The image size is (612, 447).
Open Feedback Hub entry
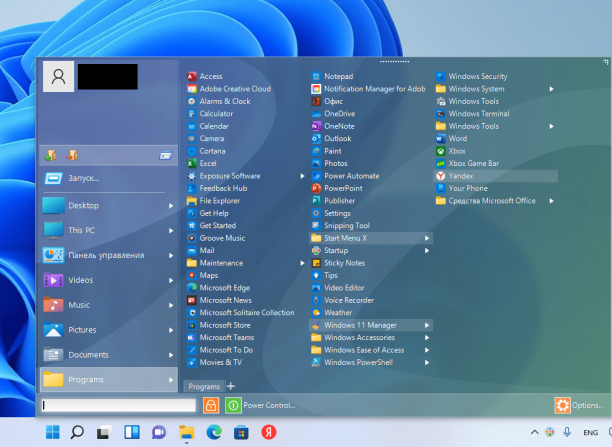[x=247, y=188]
